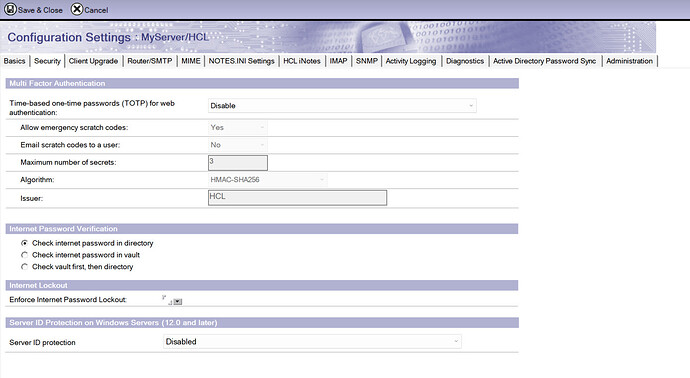690x378 pixels.
Task: Open the Algorithm HMAC-SHA256 dropdown
Action: point(267,180)
